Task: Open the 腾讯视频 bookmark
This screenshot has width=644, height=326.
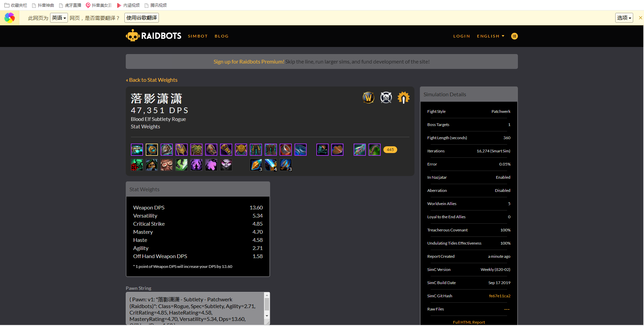Action: pos(156,5)
